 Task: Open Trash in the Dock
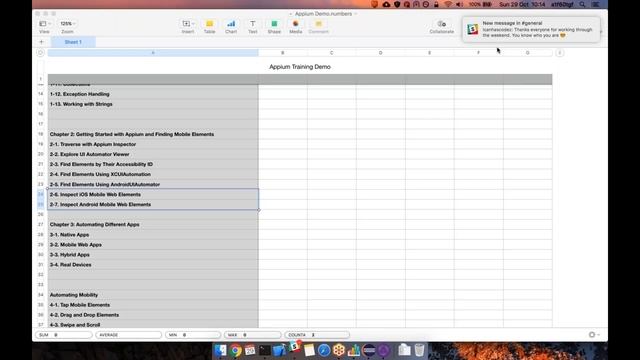(419, 350)
